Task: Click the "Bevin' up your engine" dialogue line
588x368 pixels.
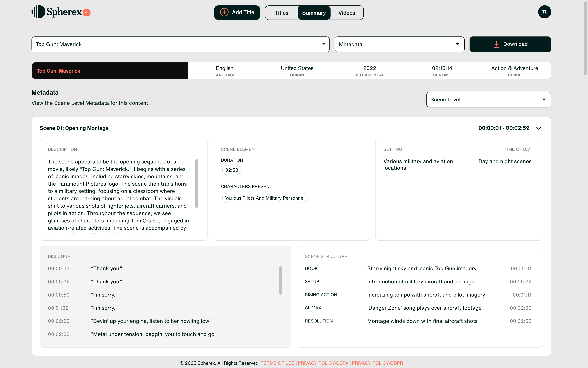Action: (151, 321)
